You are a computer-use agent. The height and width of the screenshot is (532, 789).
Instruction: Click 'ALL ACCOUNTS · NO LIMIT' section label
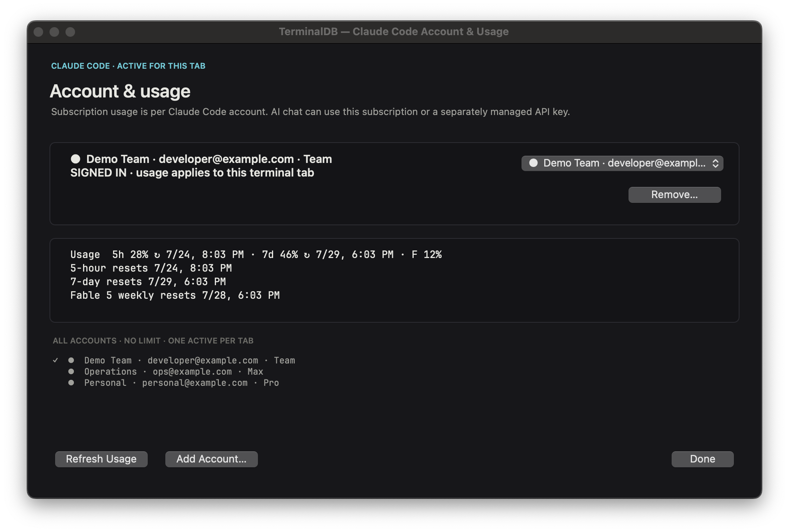153,341
